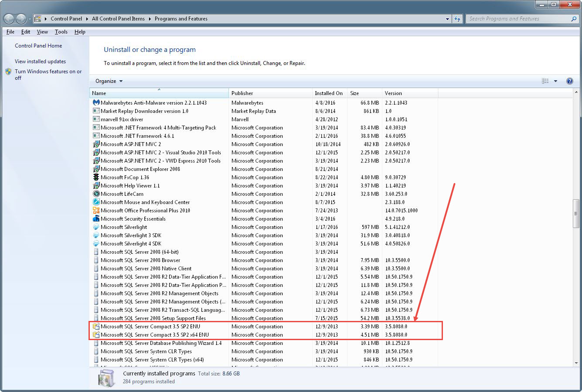Click the .NET Framework 4.6.1 icon
Image resolution: width=582 pixels, height=392 pixels.
[96, 136]
